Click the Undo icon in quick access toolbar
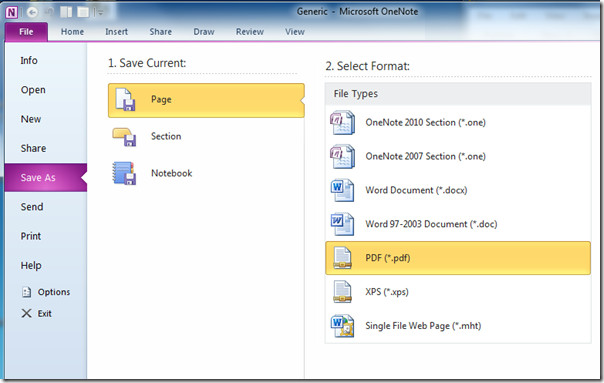Image resolution: width=604 pixels, height=383 pixels. (x=49, y=12)
